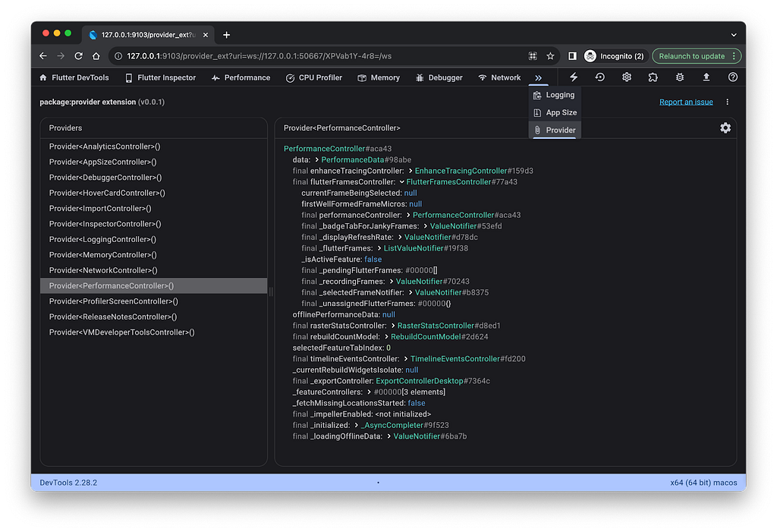
Task: Click the split pane divider handle
Action: [271, 291]
